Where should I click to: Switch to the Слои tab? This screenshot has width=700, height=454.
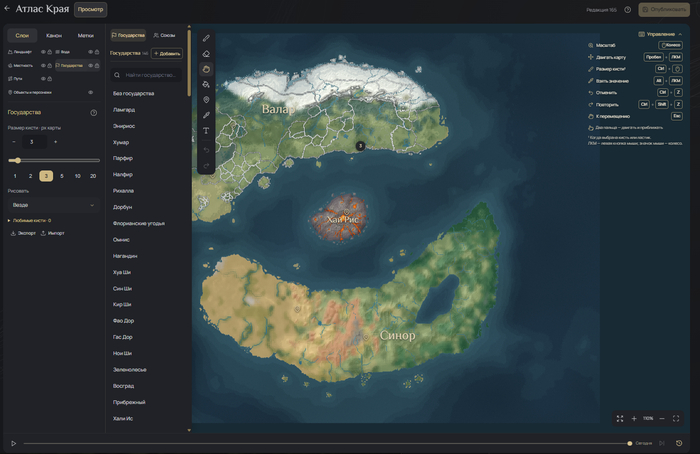coord(22,36)
